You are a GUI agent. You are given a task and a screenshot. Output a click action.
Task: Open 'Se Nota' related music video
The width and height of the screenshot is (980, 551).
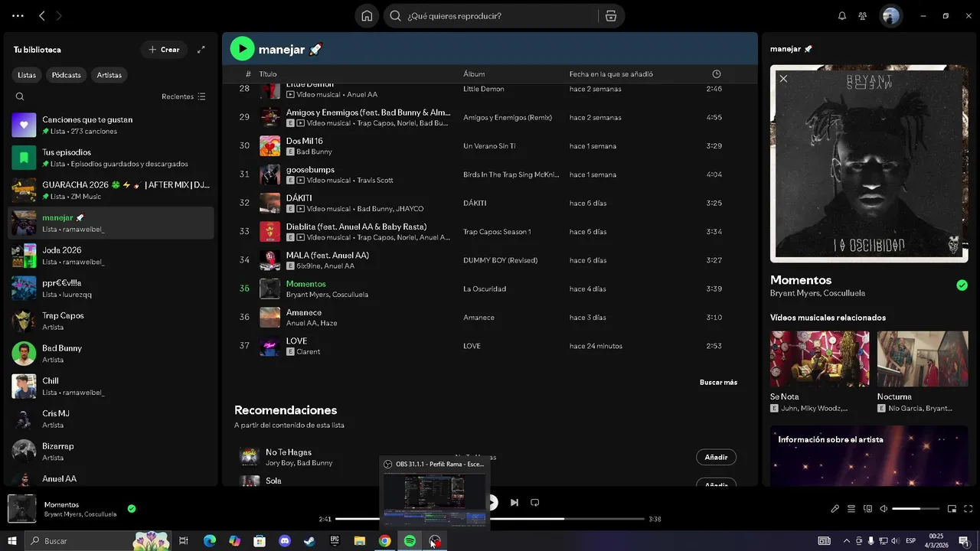point(819,372)
